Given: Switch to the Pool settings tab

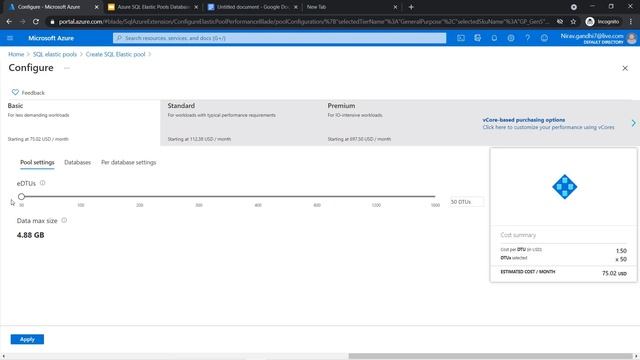Looking at the screenshot, I should tap(37, 162).
